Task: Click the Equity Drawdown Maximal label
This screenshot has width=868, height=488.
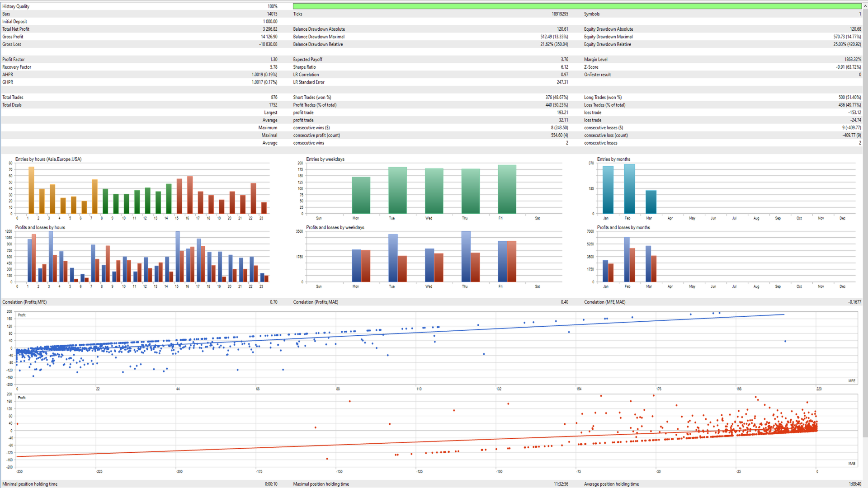Action: click(x=608, y=37)
